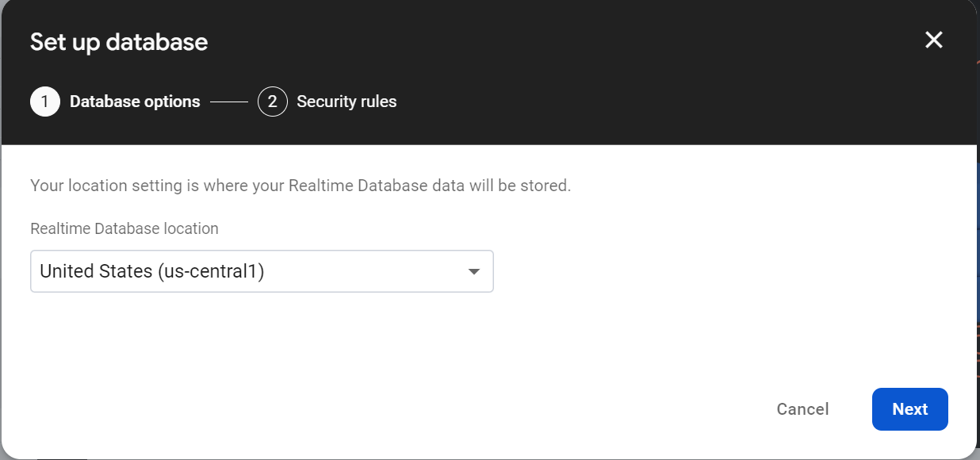
Task: Select the Database options step label
Action: click(135, 102)
